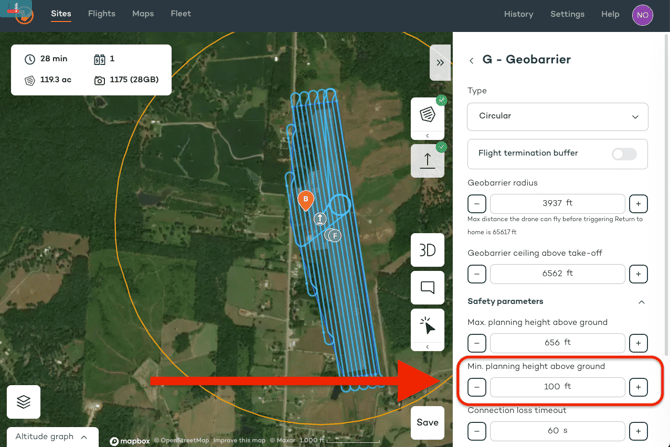Decrease Min. planning height with minus
The width and height of the screenshot is (670, 447).
coord(477,387)
